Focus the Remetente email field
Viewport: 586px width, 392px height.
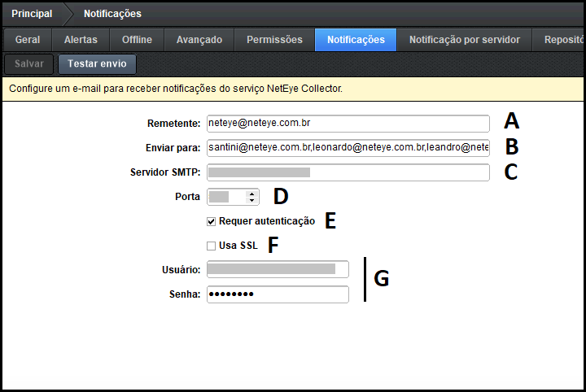click(348, 124)
